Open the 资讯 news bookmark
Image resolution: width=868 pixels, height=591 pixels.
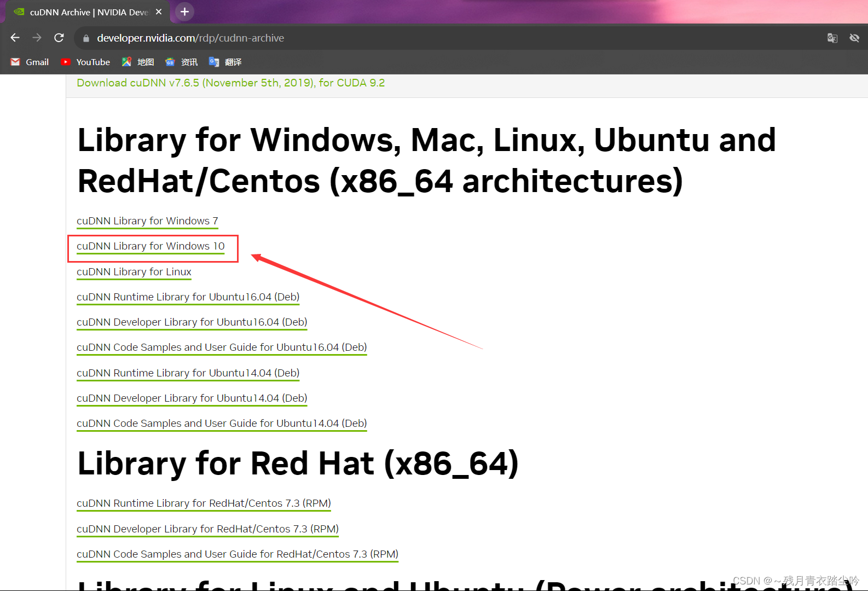pyautogui.click(x=182, y=62)
